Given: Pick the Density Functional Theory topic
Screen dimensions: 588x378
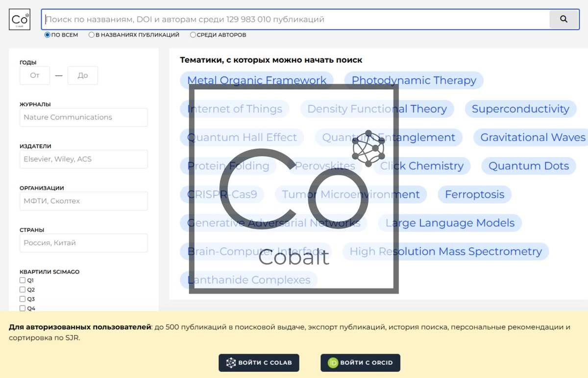Looking at the screenshot, I should click(377, 109).
